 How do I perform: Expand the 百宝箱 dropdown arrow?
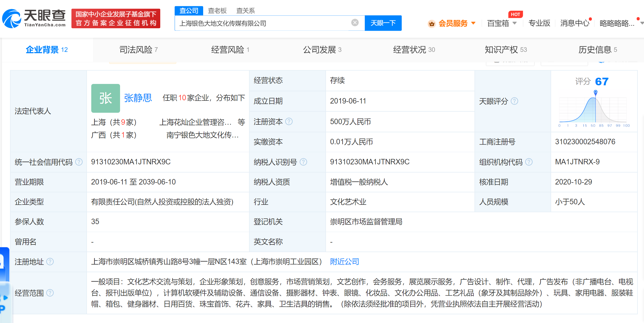coord(514,23)
